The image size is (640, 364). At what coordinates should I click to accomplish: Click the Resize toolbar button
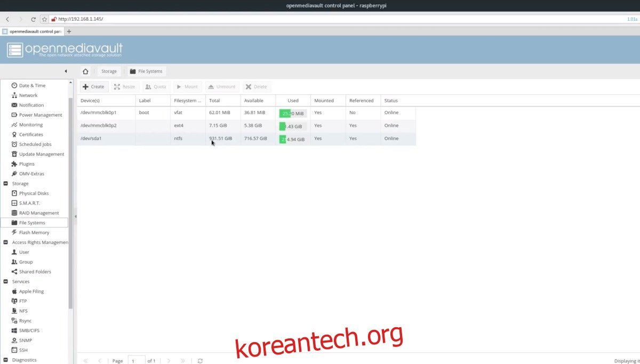coord(125,87)
